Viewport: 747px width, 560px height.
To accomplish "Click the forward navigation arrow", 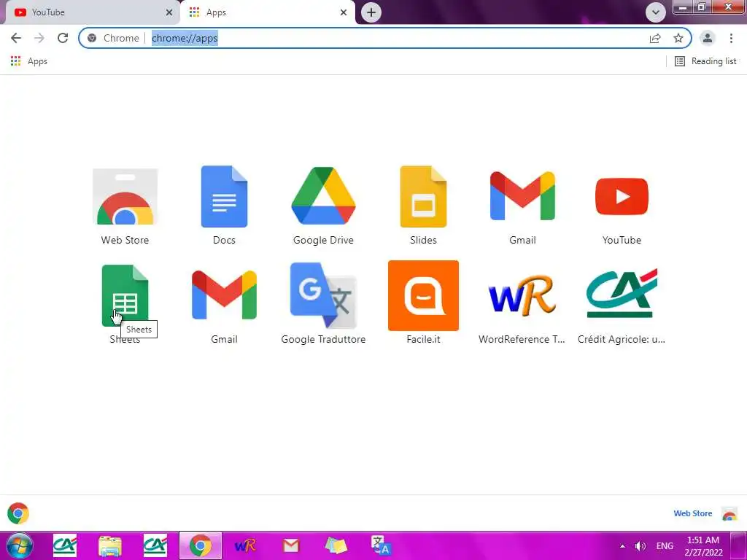I will click(39, 38).
